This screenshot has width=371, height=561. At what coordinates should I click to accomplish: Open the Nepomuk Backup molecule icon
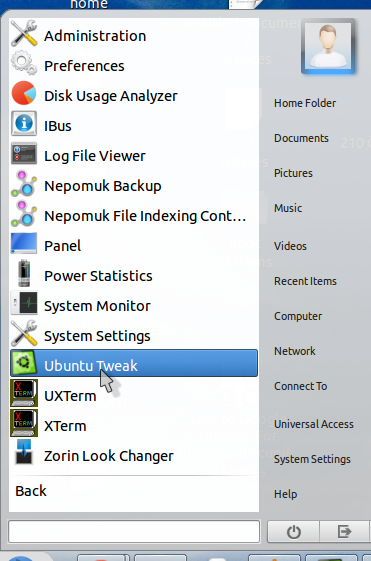tap(24, 184)
